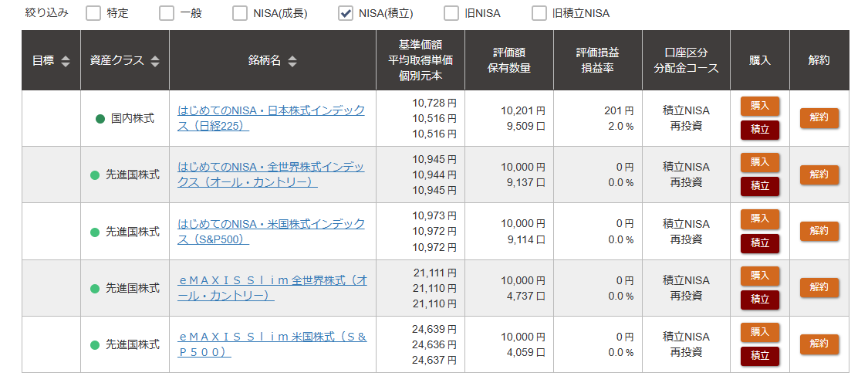The height and width of the screenshot is (383, 868).
Task: Click 解約 for 日経225 index fund
Action: [819, 118]
